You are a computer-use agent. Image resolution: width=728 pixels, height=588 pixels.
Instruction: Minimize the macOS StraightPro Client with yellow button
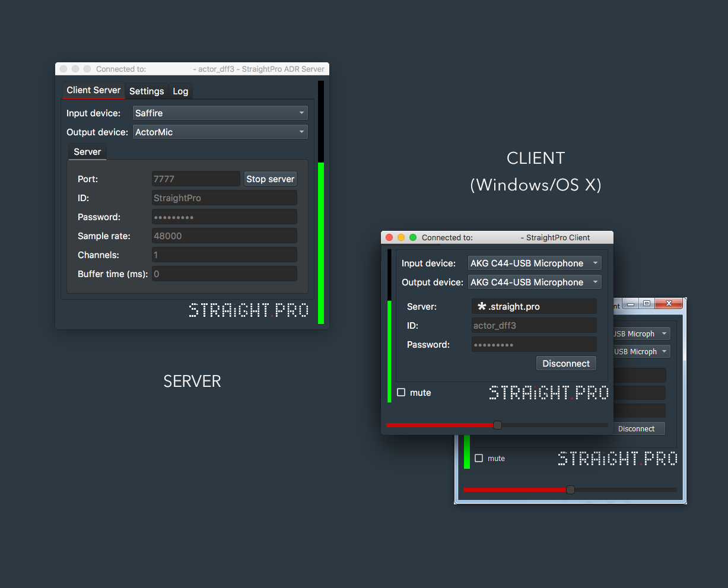tap(401, 237)
